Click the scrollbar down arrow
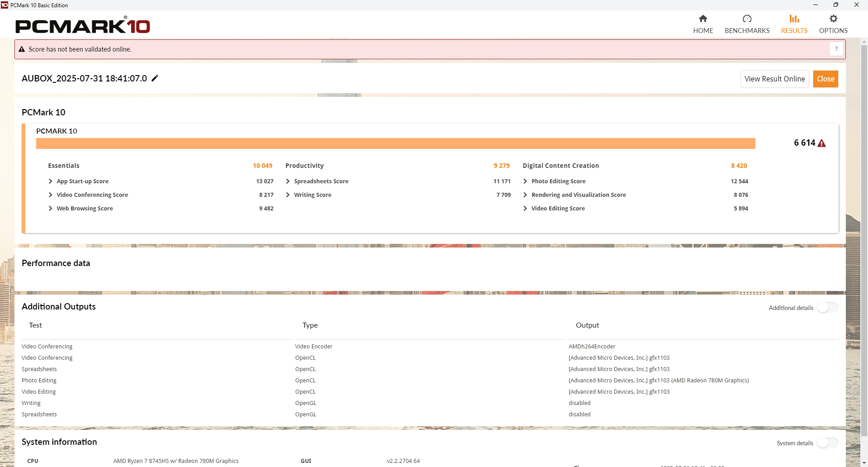The height and width of the screenshot is (467, 868). (x=864, y=463)
